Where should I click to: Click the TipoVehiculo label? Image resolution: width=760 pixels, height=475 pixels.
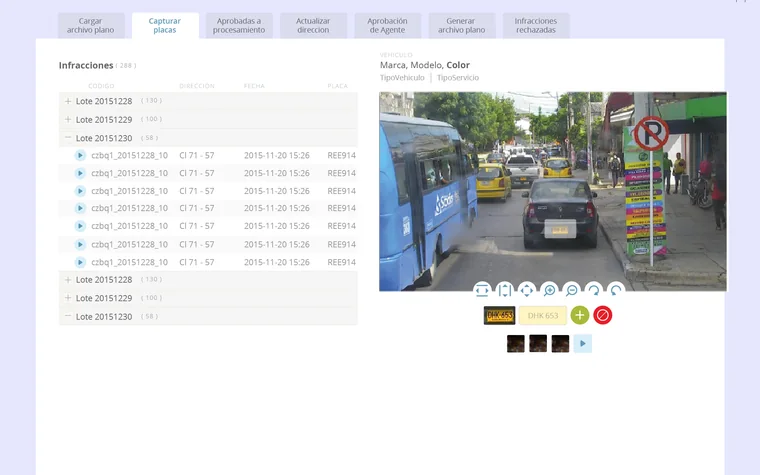(x=402, y=78)
